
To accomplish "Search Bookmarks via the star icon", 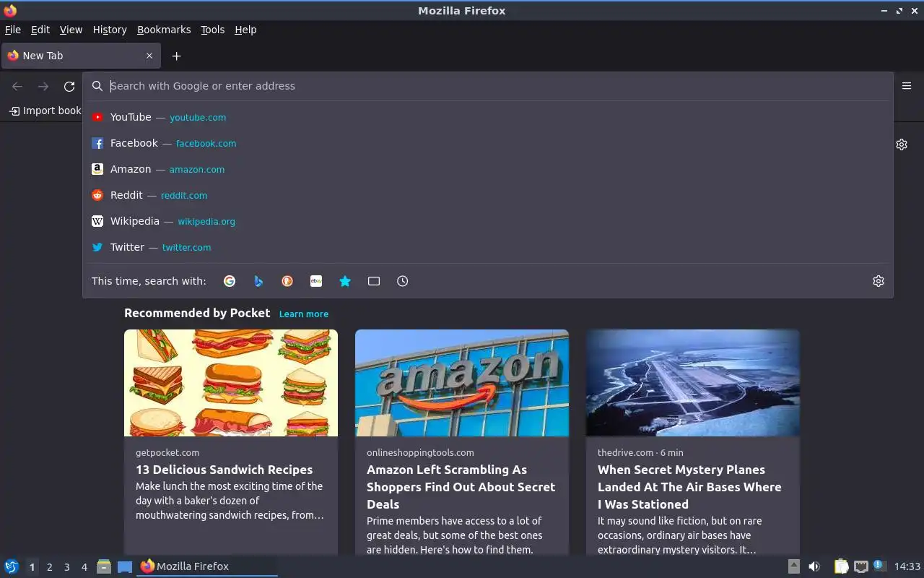I will pyautogui.click(x=345, y=281).
